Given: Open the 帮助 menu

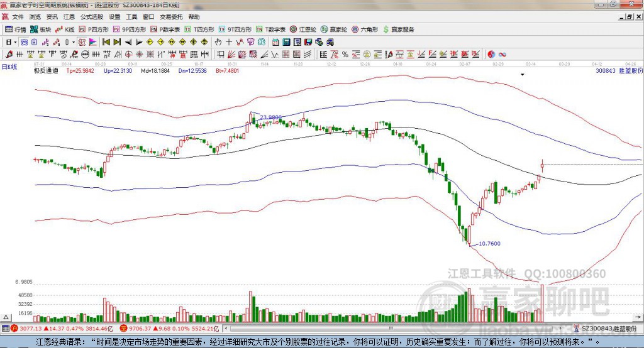Looking at the screenshot, I should tap(194, 17).
